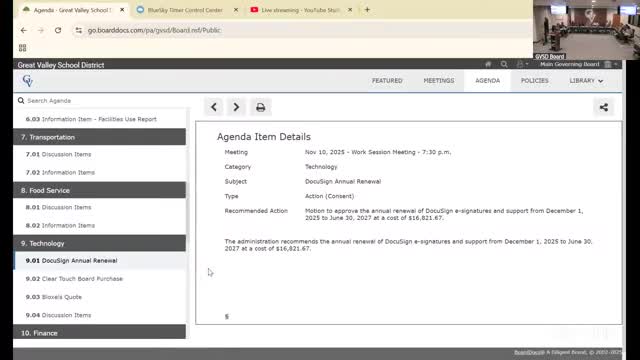Screen dimensions: 640x360
Task: Click the Action (Consent) type value
Action: click(329, 196)
